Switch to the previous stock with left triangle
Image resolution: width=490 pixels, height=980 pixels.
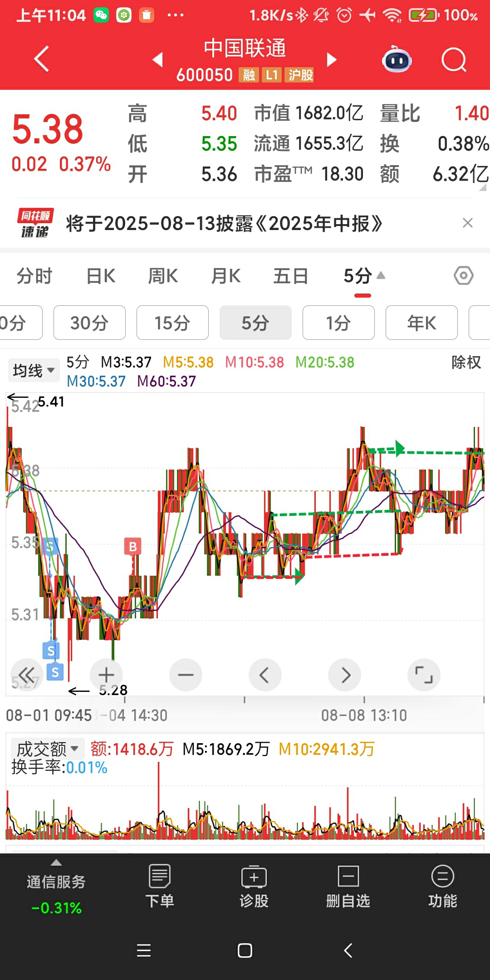(157, 59)
